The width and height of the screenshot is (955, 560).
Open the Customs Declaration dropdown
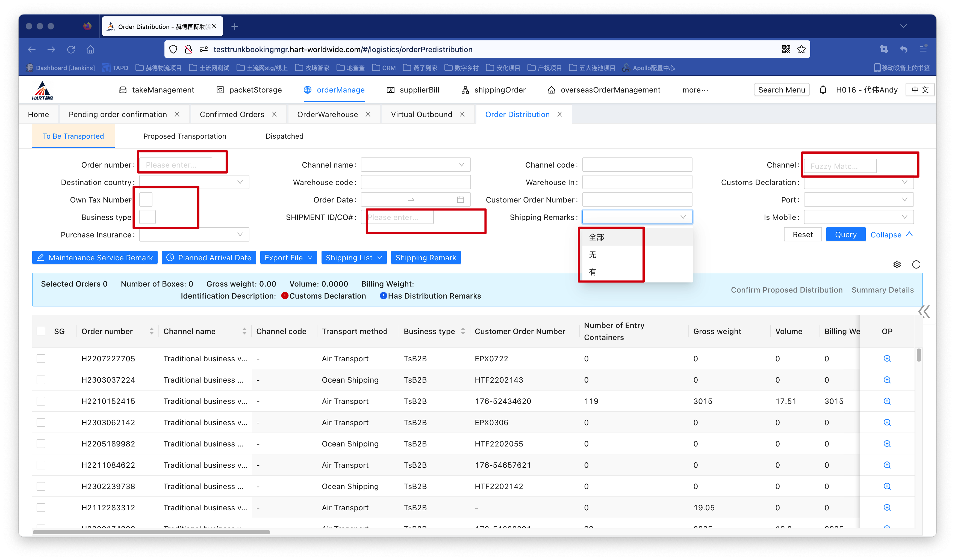coord(858,183)
